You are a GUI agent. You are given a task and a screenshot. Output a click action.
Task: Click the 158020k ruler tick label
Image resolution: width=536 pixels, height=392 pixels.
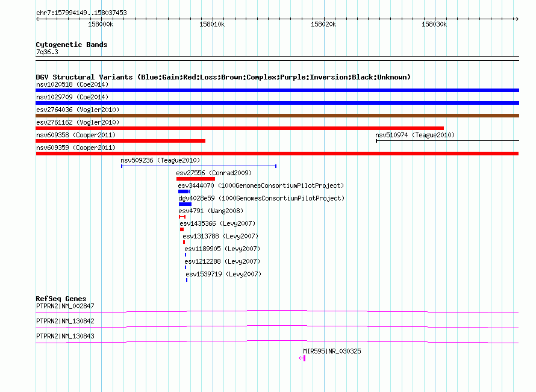point(323,24)
